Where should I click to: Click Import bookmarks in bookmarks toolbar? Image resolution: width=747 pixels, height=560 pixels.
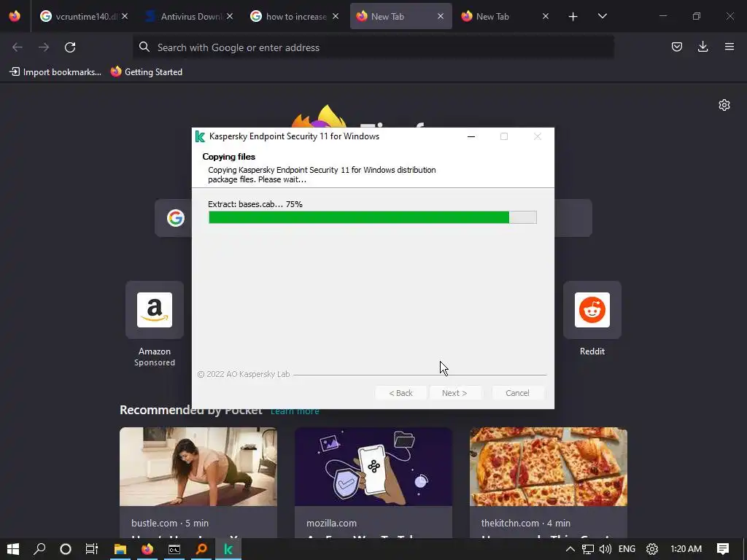coord(55,72)
